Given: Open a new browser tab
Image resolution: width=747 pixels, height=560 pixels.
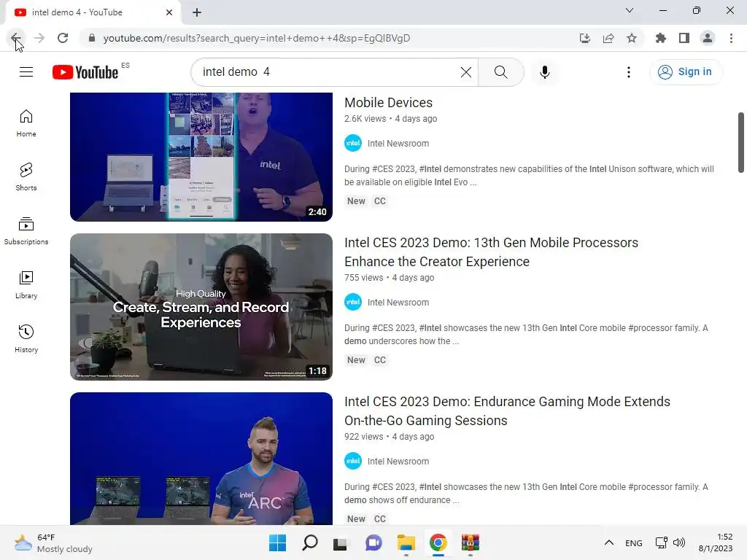Looking at the screenshot, I should (x=197, y=12).
